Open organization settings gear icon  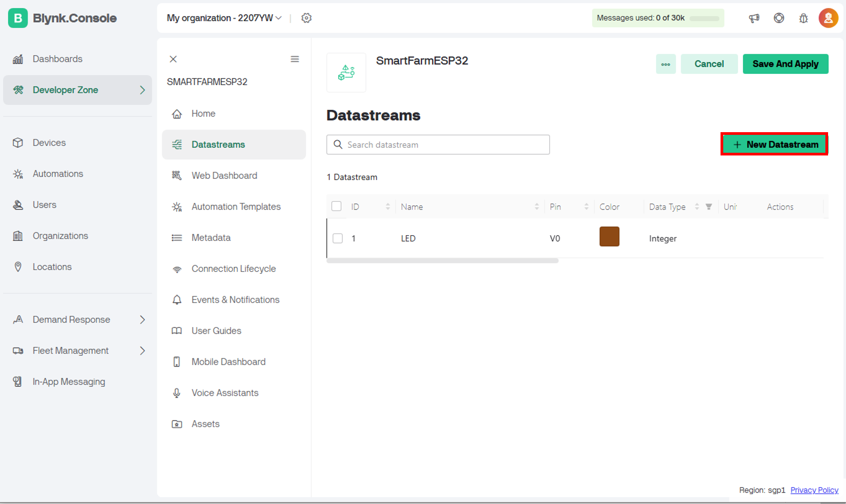306,18
